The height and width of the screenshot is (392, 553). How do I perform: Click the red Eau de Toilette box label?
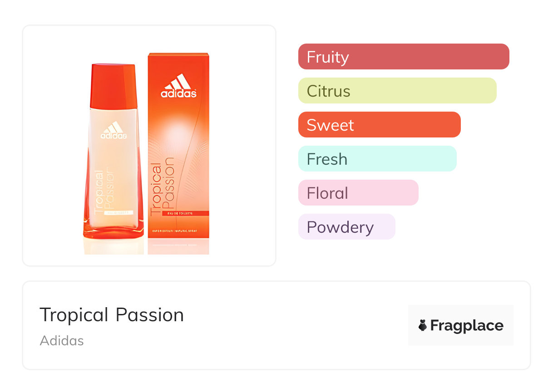178,213
